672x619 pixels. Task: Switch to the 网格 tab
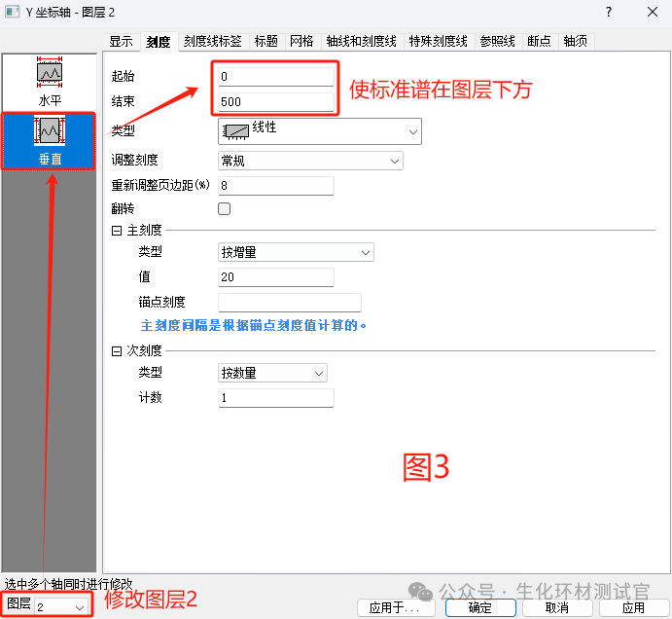click(x=301, y=42)
